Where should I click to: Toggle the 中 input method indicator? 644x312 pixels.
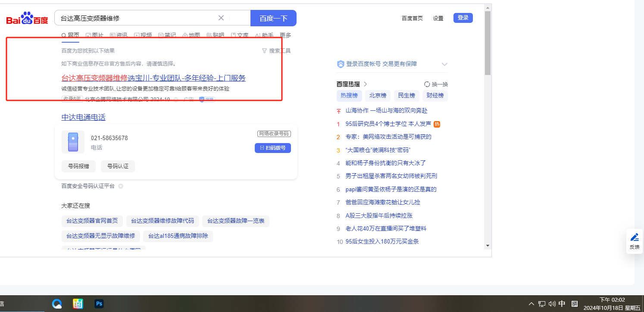click(562, 304)
